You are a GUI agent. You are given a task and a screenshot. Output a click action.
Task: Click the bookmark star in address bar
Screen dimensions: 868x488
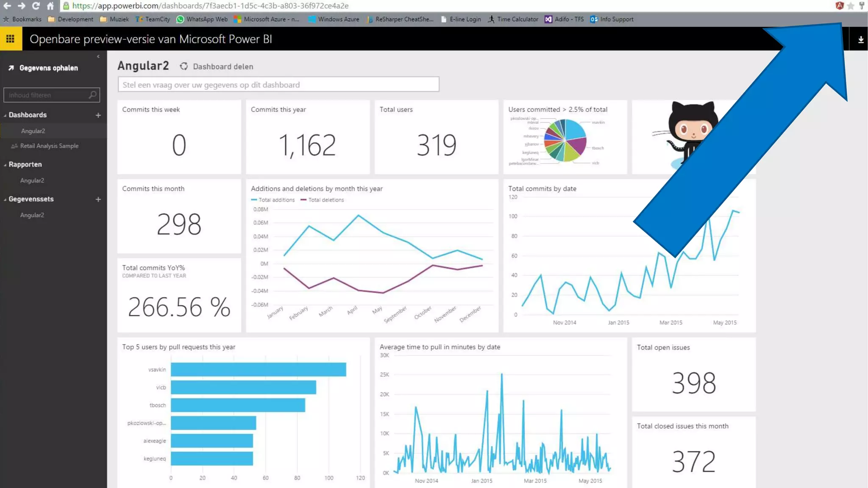pyautogui.click(x=850, y=6)
